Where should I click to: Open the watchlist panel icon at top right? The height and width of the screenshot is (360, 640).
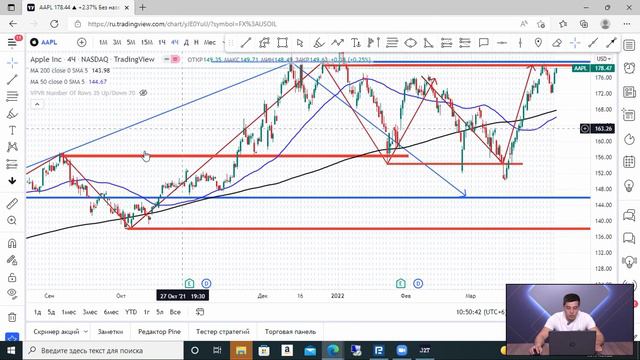[x=629, y=45]
